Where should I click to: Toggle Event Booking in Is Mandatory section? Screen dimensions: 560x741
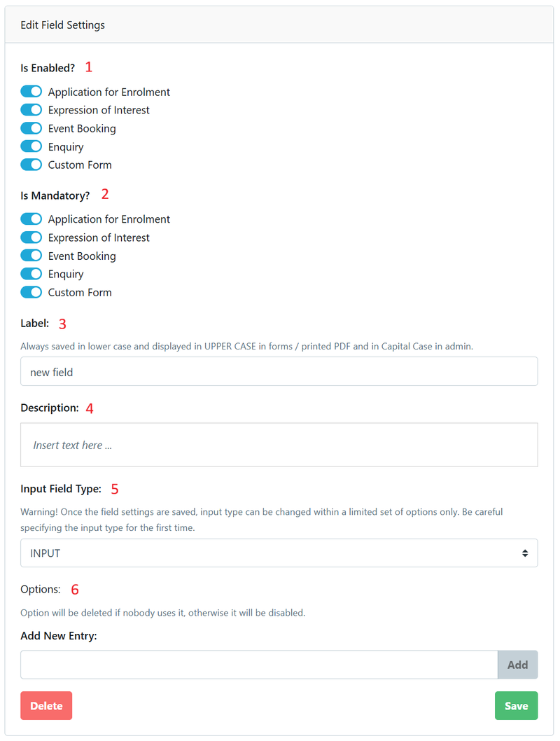pos(31,255)
